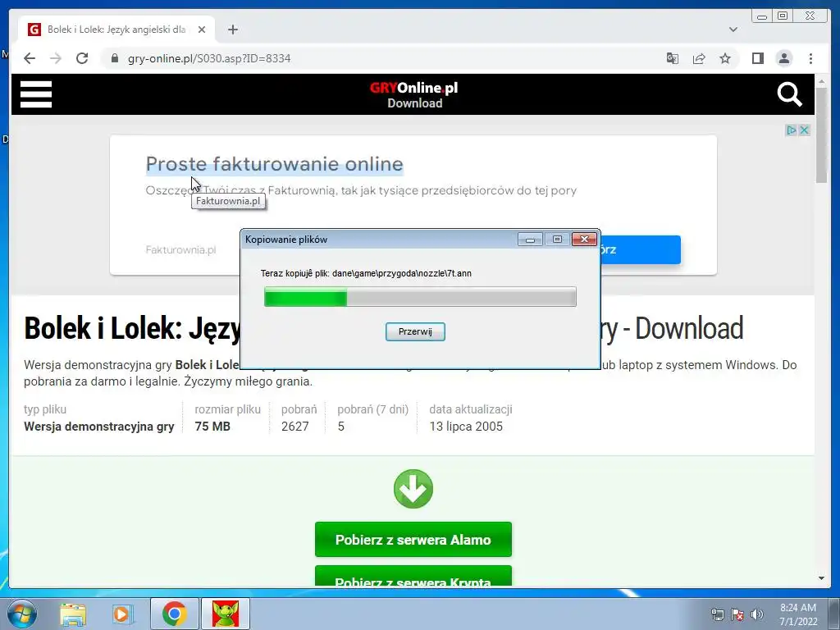Click the address bar URL

pyautogui.click(x=209, y=58)
